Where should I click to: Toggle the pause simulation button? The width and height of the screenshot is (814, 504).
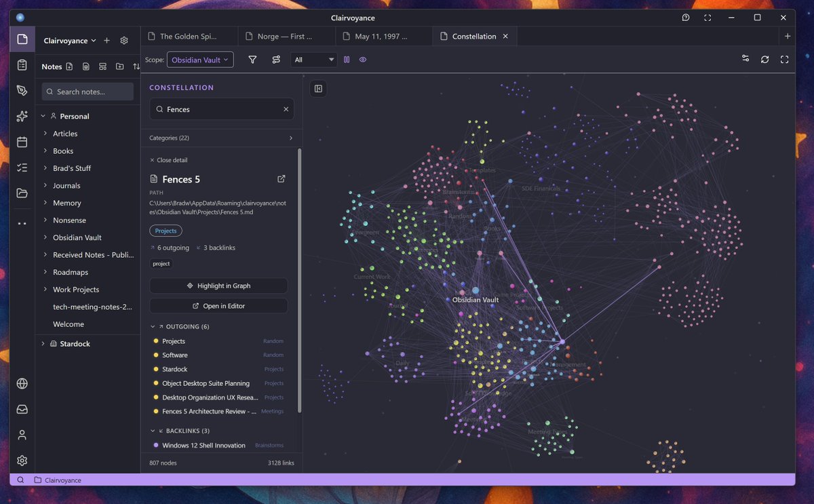[347, 60]
